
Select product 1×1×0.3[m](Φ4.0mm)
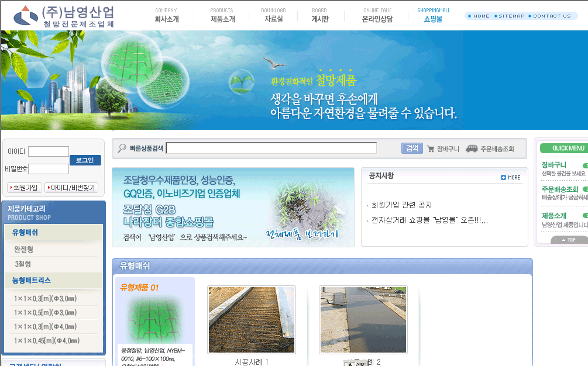point(46,327)
